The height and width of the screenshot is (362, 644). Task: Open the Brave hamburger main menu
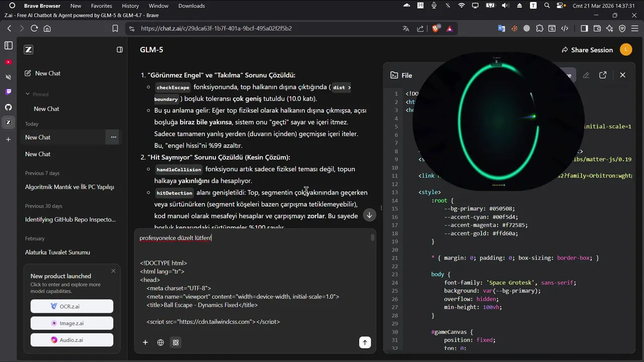pos(635,29)
